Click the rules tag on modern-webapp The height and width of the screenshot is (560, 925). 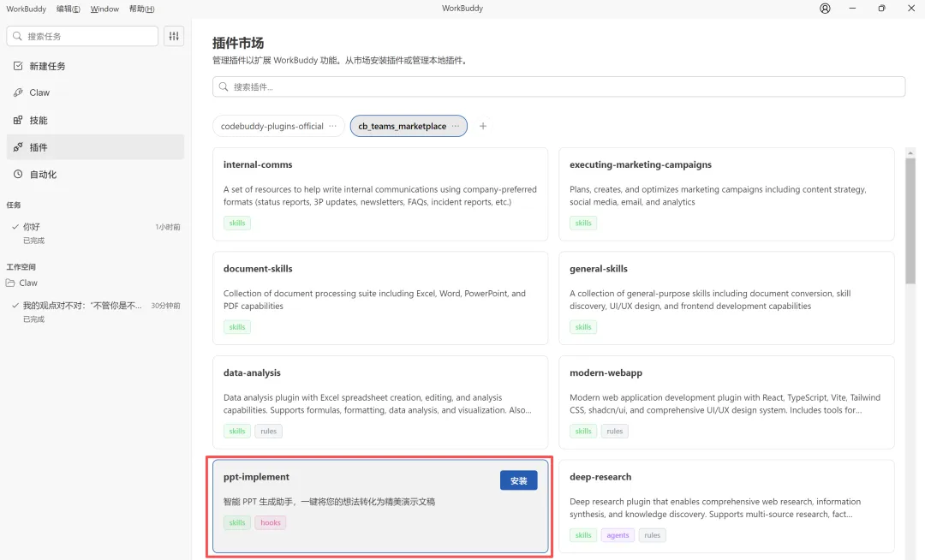(615, 431)
